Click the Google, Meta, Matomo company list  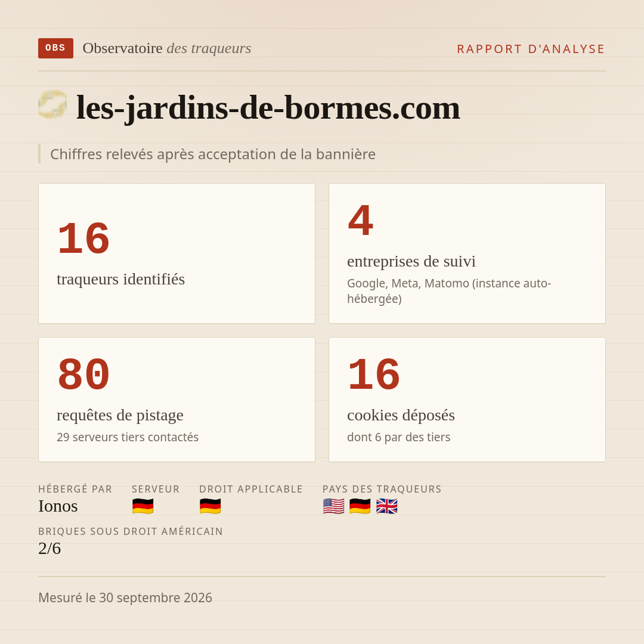pos(449,291)
